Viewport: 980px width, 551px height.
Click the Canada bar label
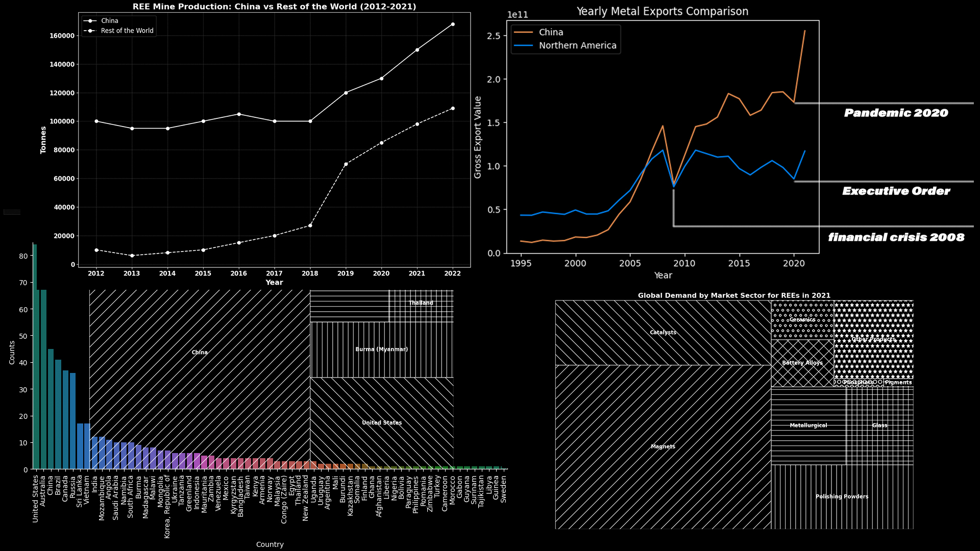pyautogui.click(x=65, y=489)
